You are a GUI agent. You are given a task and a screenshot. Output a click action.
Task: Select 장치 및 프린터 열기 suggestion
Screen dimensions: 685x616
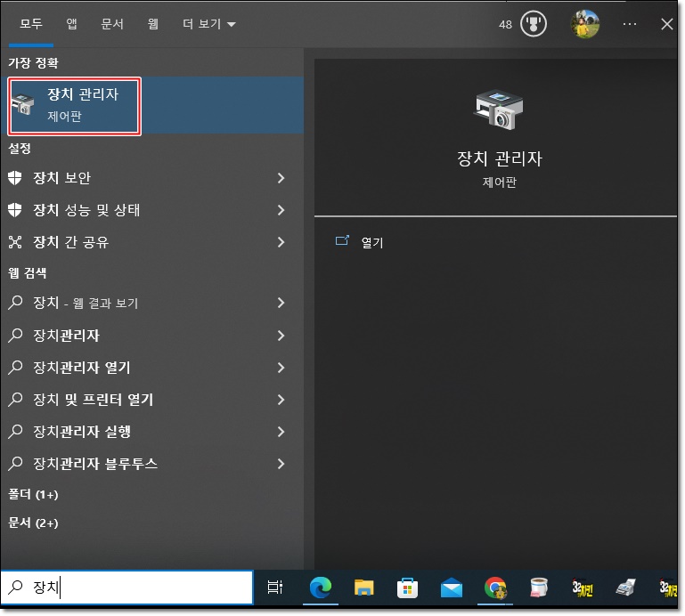pyautogui.click(x=151, y=400)
